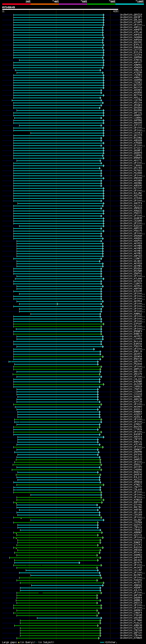The image size is (146, 644).
Task: Click label UniRef100_A9RK17
Action: point(131,77)
